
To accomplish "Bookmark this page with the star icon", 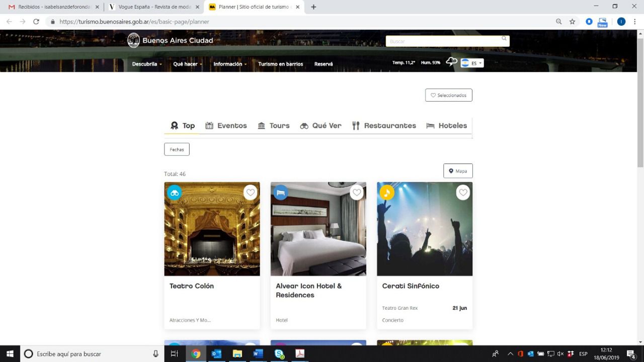I will tap(572, 22).
